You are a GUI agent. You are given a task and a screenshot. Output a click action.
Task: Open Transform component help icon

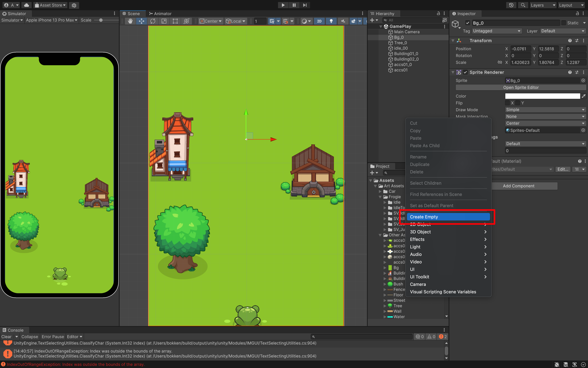click(x=570, y=41)
